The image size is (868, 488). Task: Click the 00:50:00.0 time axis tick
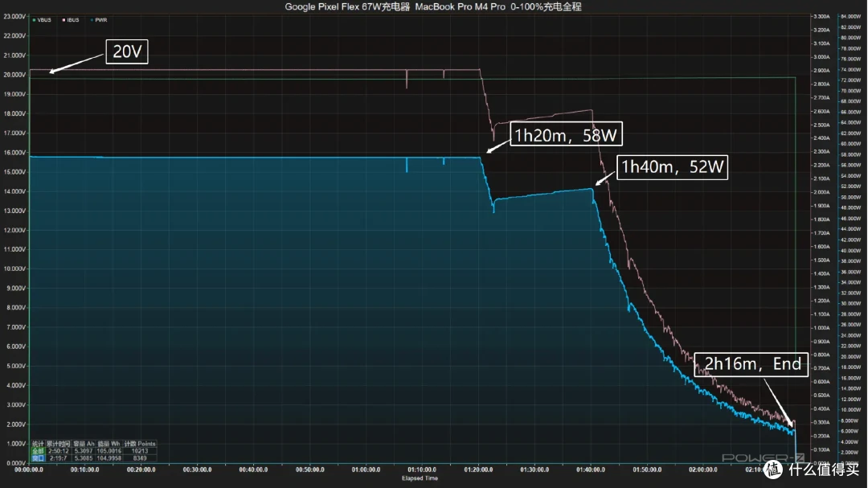(310, 470)
